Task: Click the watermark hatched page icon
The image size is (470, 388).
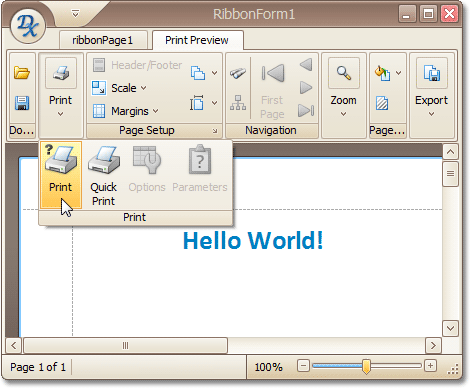Action: (382, 103)
